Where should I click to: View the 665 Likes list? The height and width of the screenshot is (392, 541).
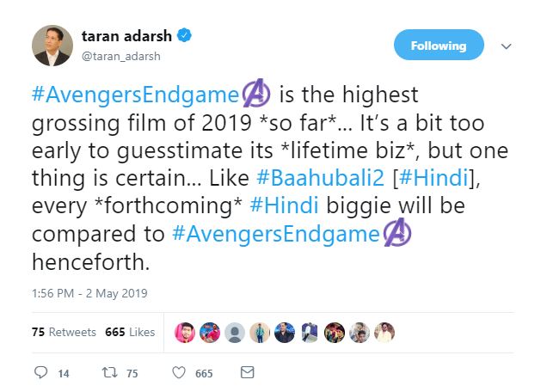pyautogui.click(x=130, y=332)
